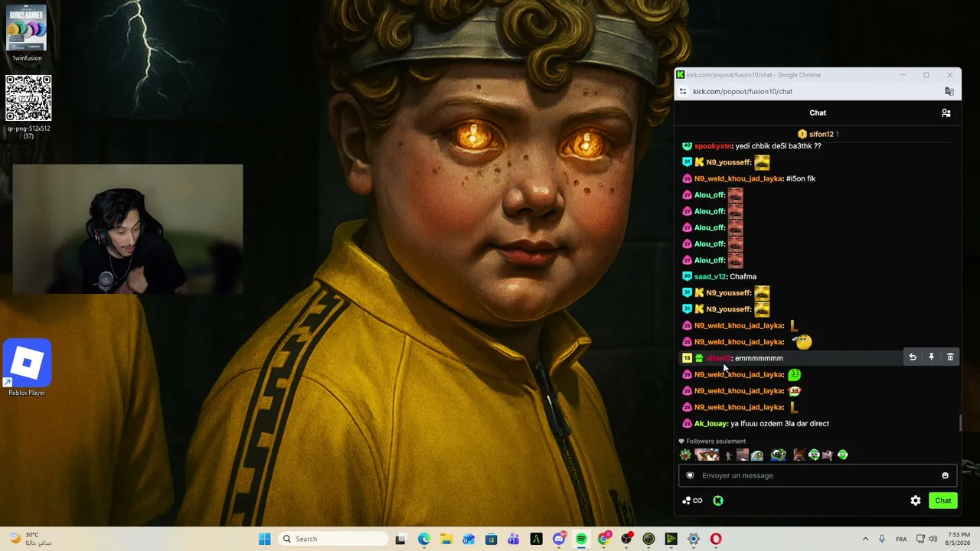Image resolution: width=980 pixels, height=551 pixels.
Task: Open Outlook from the taskbar
Action: (469, 539)
